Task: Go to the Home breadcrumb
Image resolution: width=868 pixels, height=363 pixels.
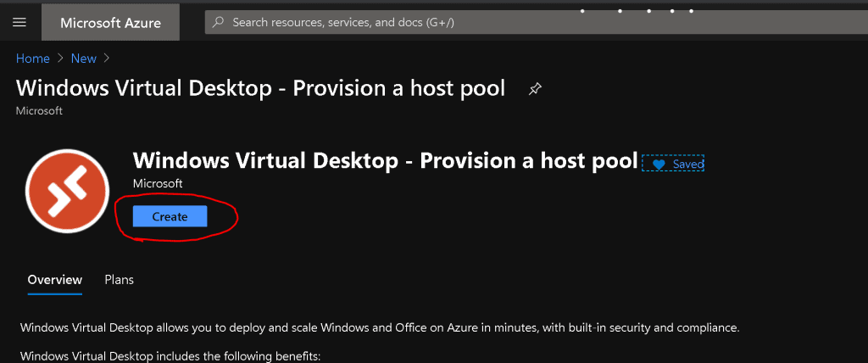Action: 33,59
